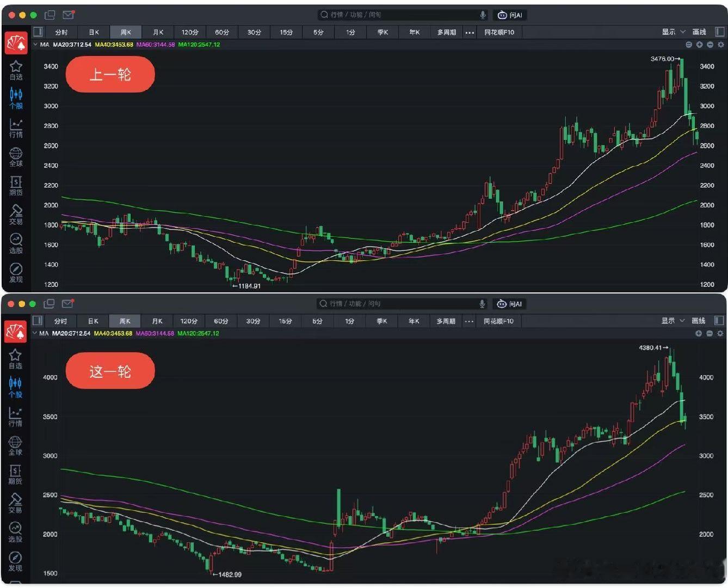Open 选股 stock picker in the 上一轮 window sidebar
Screen dimensions: 728x588
tap(16, 244)
